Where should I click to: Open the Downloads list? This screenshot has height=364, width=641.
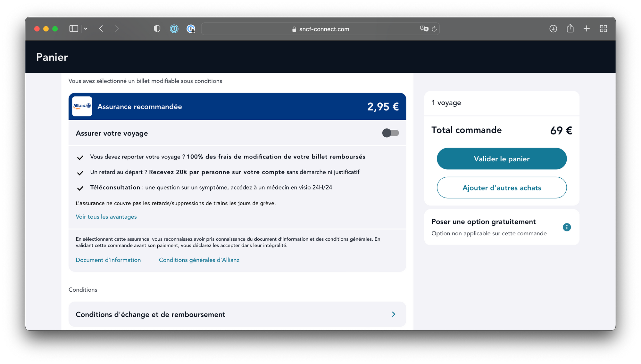click(x=553, y=28)
